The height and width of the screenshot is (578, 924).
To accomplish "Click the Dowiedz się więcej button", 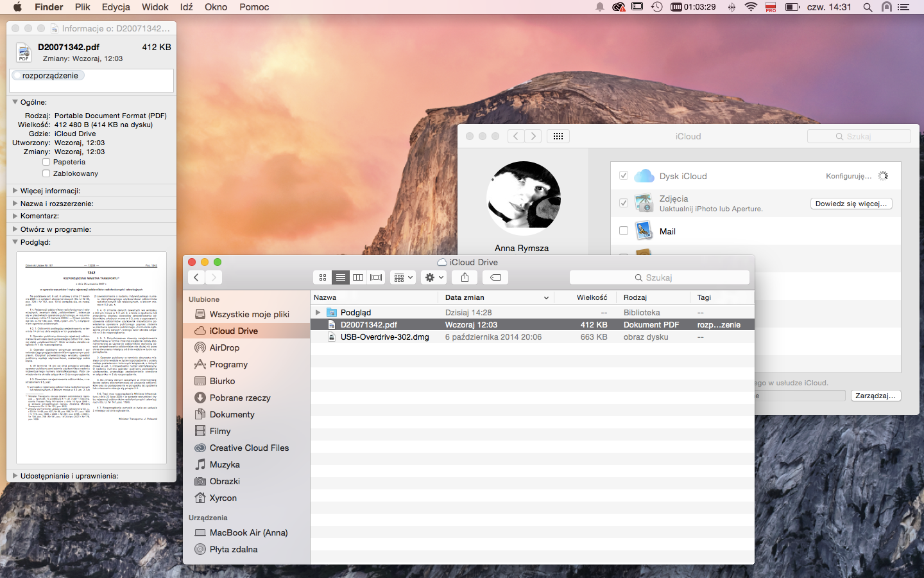I will click(851, 204).
